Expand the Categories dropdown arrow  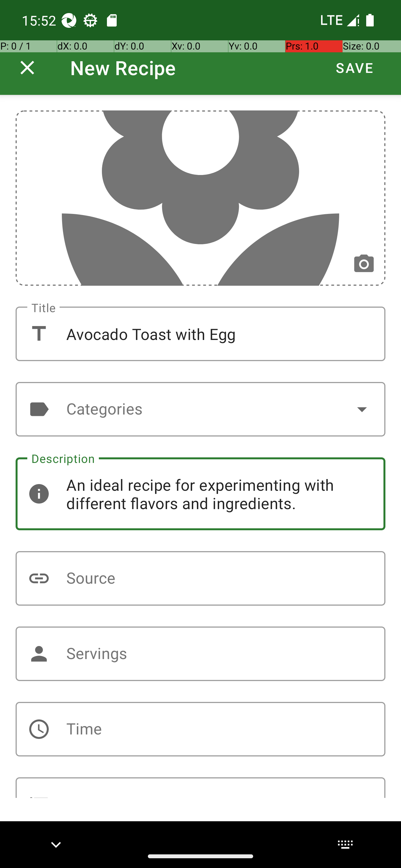(362, 409)
